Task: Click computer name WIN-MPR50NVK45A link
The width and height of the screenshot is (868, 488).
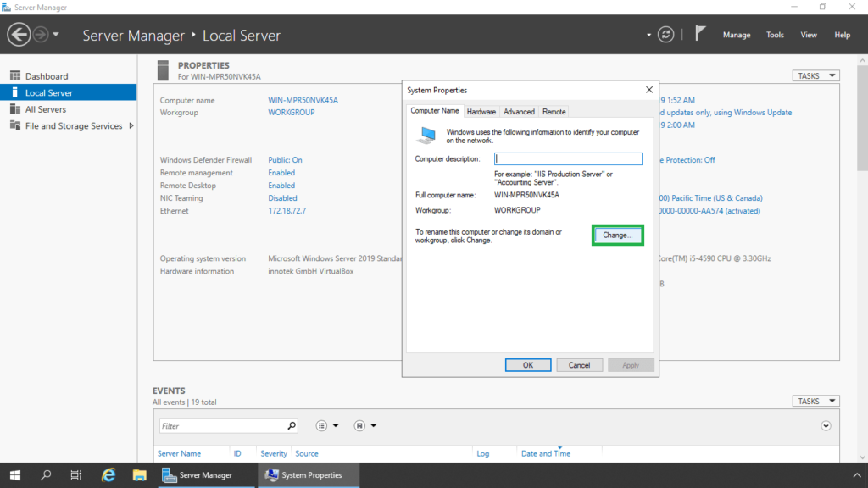Action: [x=303, y=100]
